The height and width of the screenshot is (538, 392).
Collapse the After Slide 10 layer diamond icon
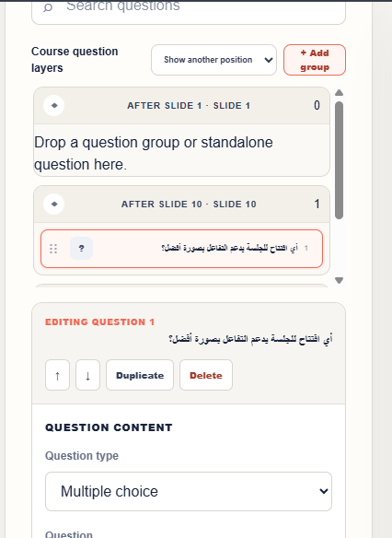(54, 204)
